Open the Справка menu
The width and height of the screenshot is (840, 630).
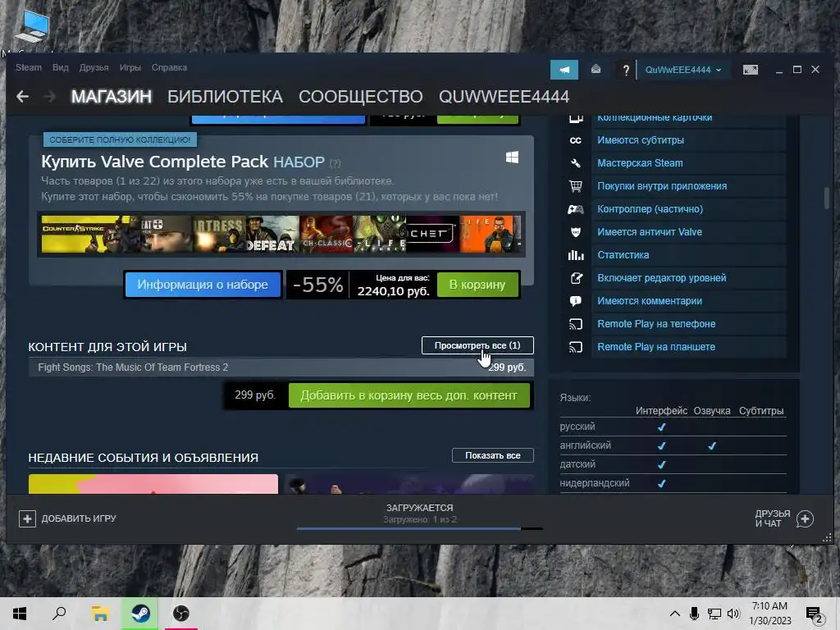point(169,67)
